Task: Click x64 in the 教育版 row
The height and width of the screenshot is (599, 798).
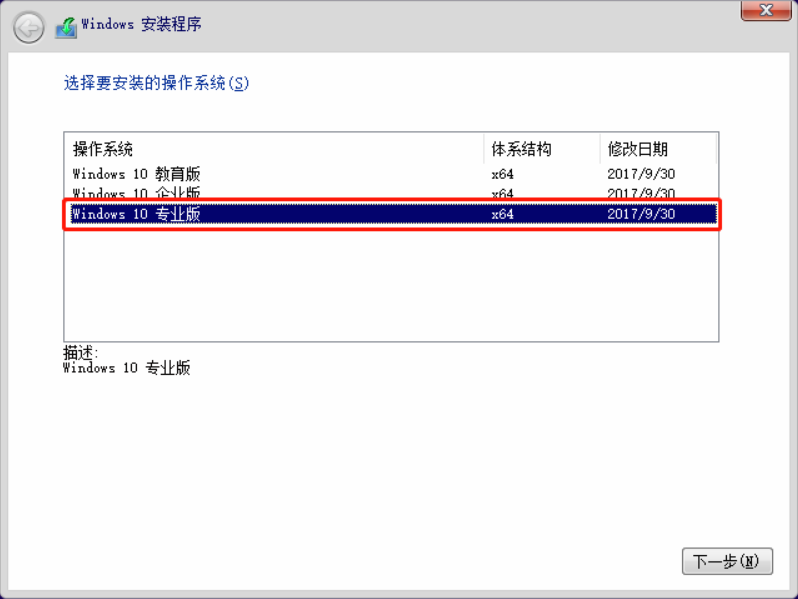Action: 502,174
